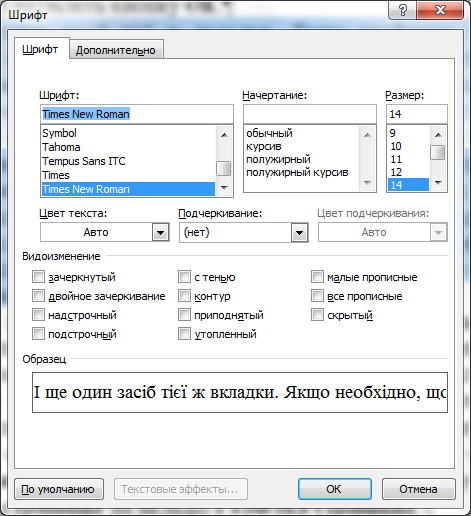Switch to the Дополнительно tab
The image size is (471, 516).
pyautogui.click(x=116, y=50)
